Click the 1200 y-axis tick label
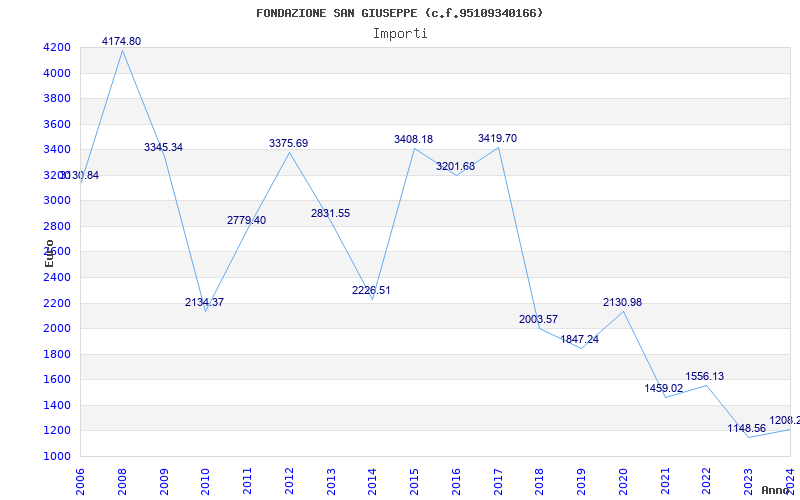800x500 pixels. (57, 431)
